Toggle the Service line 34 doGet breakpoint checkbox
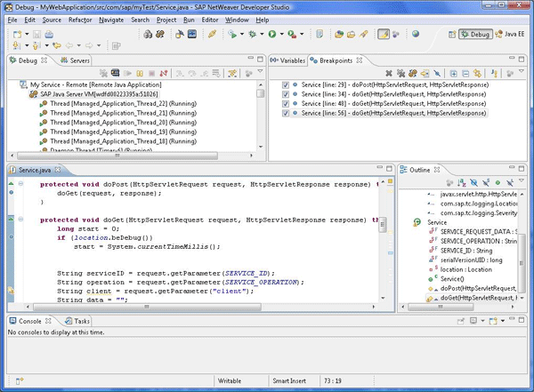 coord(285,94)
